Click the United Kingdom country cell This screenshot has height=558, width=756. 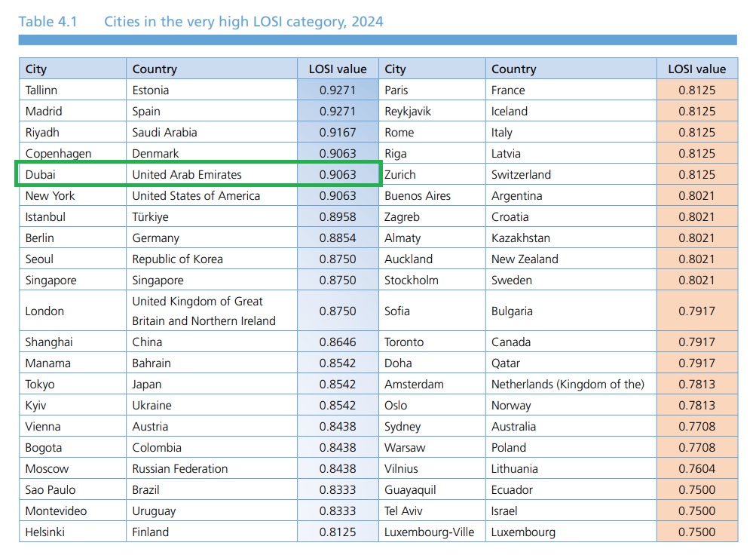pos(204,311)
